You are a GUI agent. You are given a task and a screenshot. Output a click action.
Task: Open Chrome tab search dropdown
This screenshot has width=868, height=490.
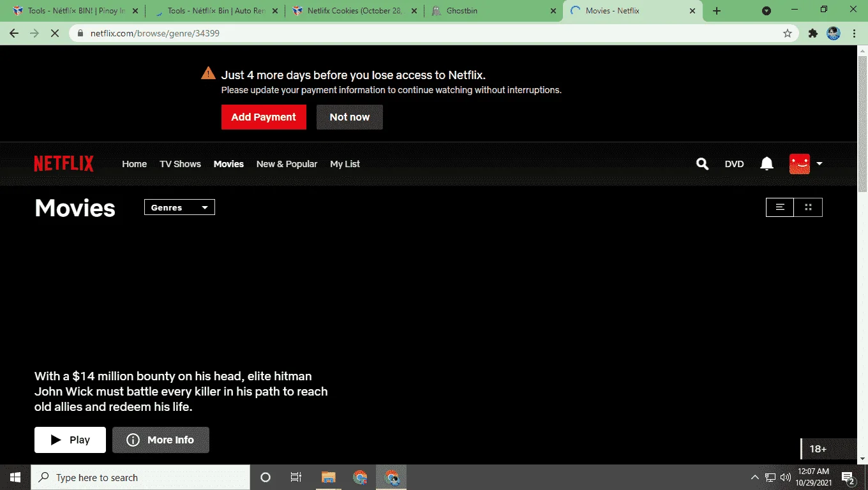coord(767,11)
